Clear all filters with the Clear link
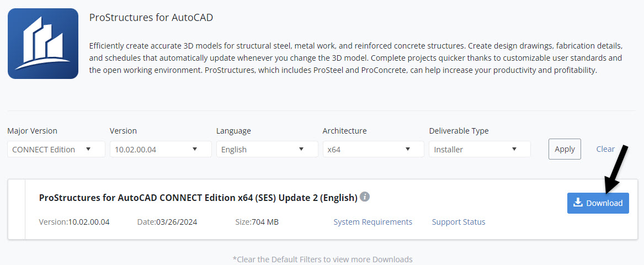The image size is (644, 265). coord(605,149)
